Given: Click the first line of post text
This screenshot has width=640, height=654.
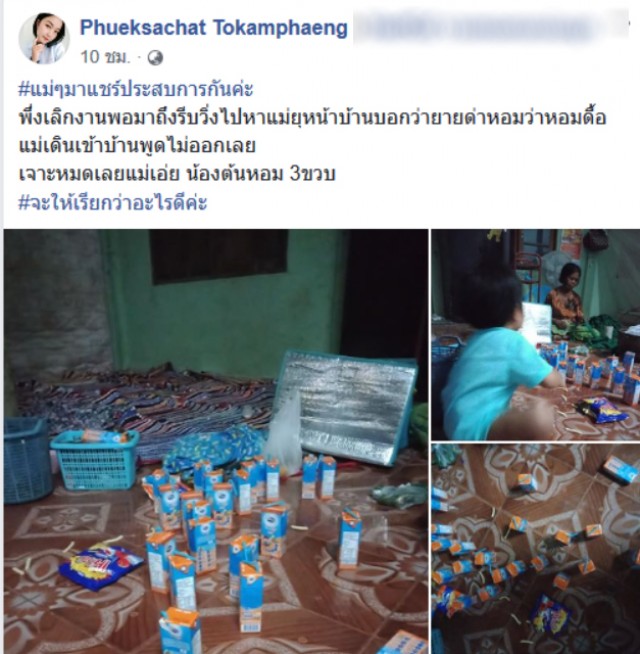Looking at the screenshot, I should point(312,118).
